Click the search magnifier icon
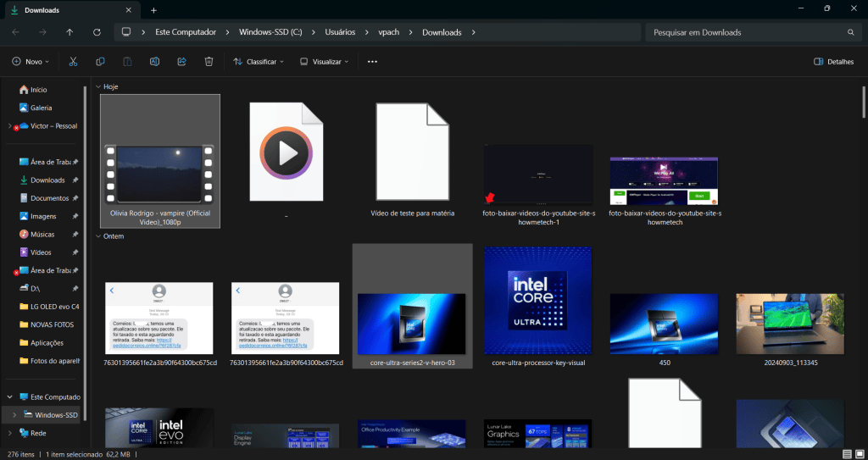 (x=851, y=32)
